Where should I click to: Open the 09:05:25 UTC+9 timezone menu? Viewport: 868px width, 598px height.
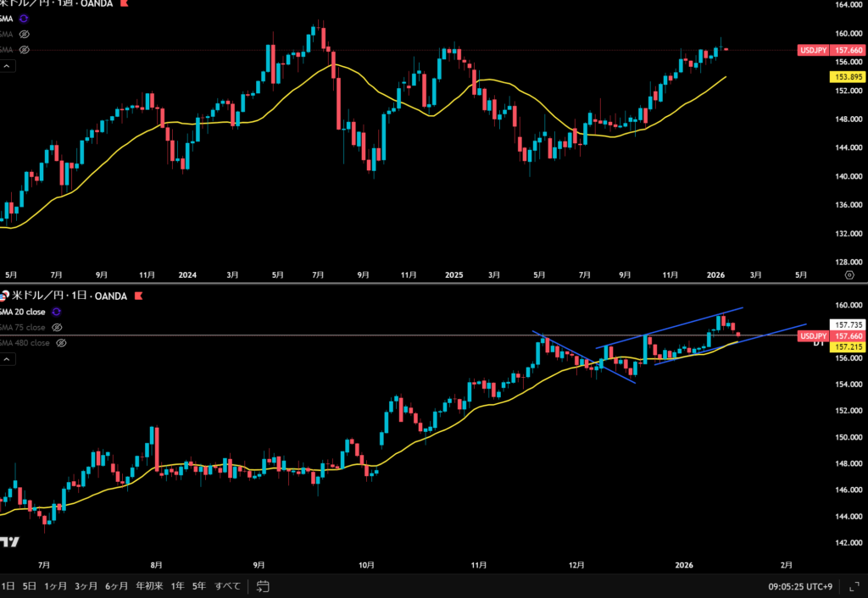click(x=799, y=586)
